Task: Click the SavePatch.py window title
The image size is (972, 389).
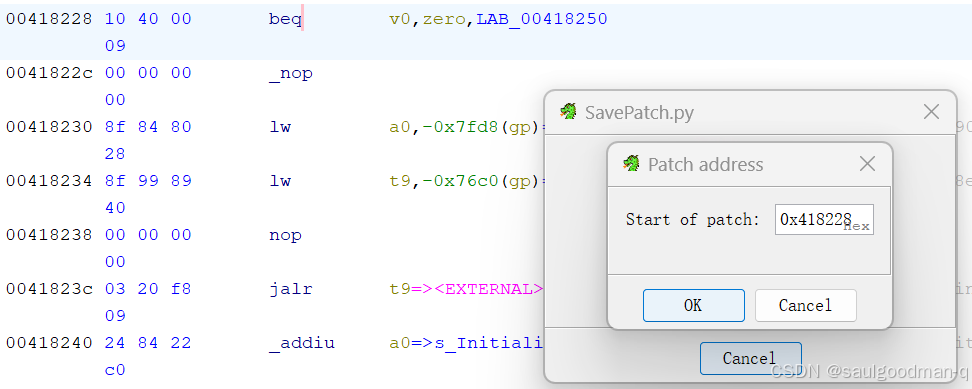Action: tap(639, 112)
